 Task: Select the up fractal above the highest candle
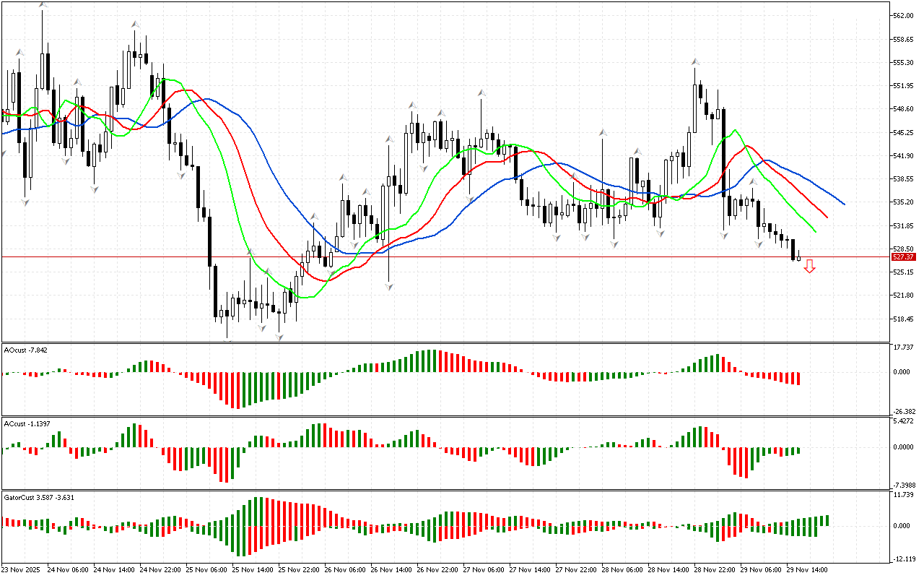(x=43, y=6)
